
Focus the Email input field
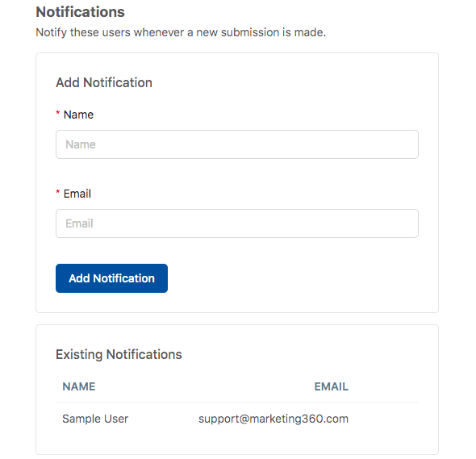pos(236,223)
